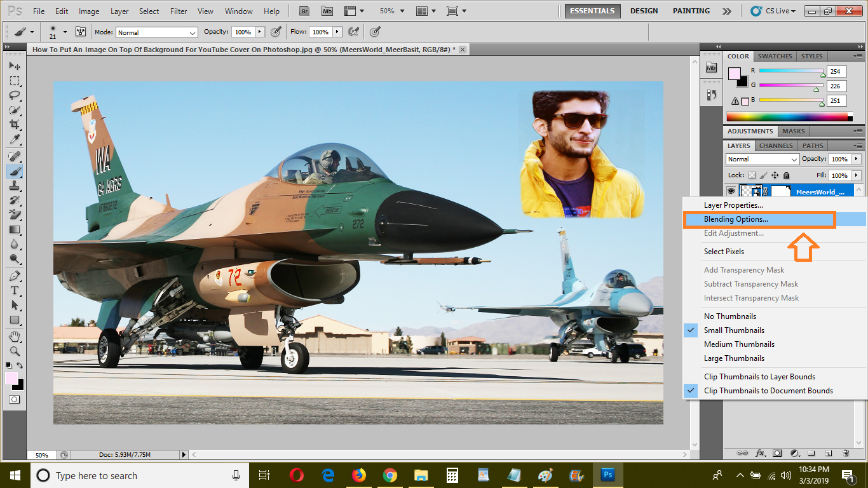Select the Gradient tool
Screen dimensions: 868x488
(15, 230)
